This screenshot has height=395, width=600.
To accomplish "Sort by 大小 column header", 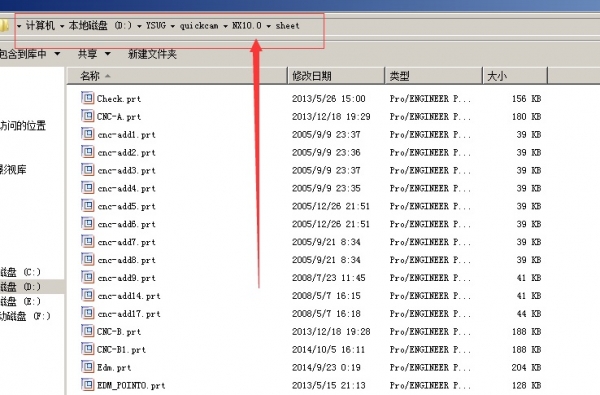I will click(x=515, y=76).
